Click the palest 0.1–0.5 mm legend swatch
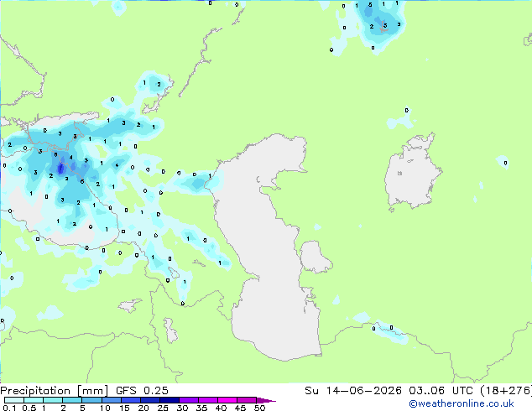The height and width of the screenshot is (411, 532). click(x=14, y=400)
